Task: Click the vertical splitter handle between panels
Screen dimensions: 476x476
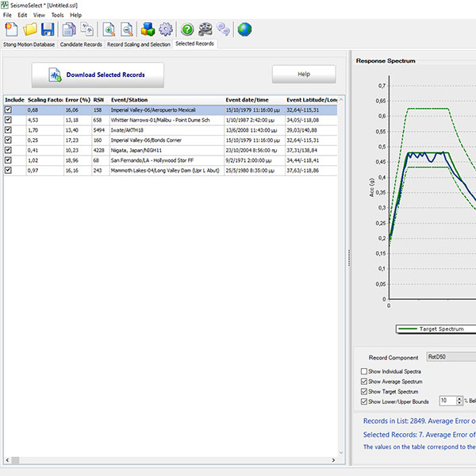Action: (x=349, y=258)
